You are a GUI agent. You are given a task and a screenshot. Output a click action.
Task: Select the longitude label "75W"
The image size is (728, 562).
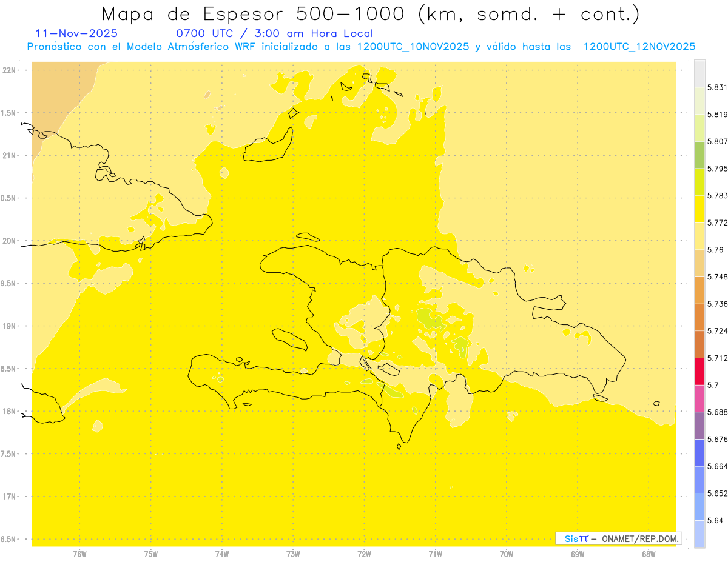pyautogui.click(x=151, y=554)
